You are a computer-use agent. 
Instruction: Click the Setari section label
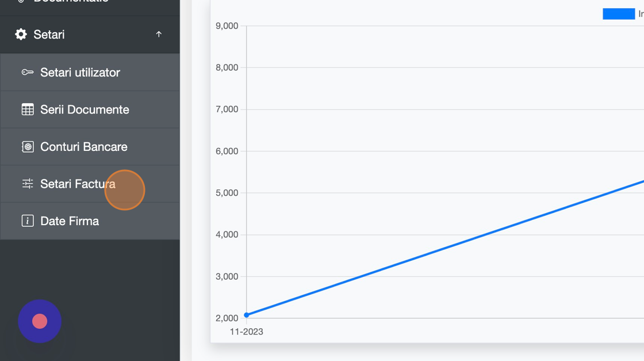pyautogui.click(x=49, y=35)
